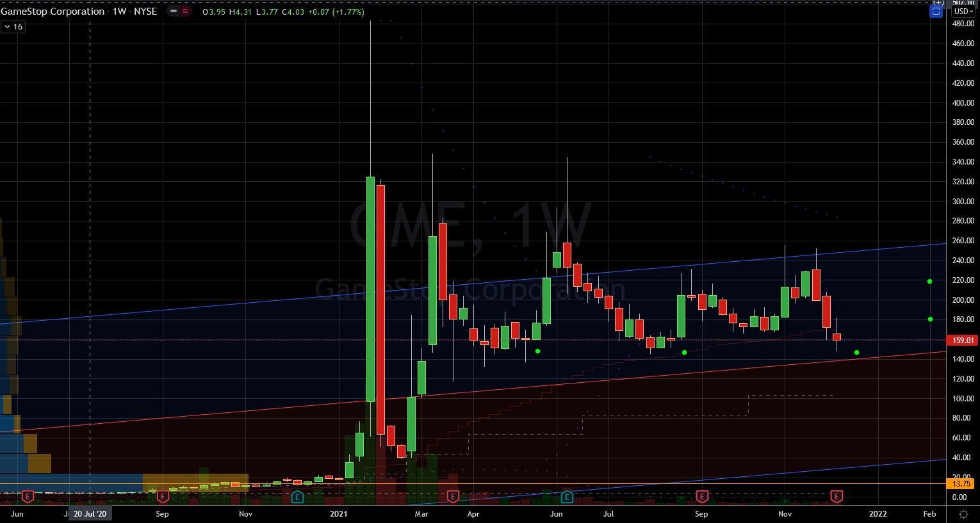Open the teal earnings marker before 2021
This screenshot has width=980, height=523.
coord(297,497)
